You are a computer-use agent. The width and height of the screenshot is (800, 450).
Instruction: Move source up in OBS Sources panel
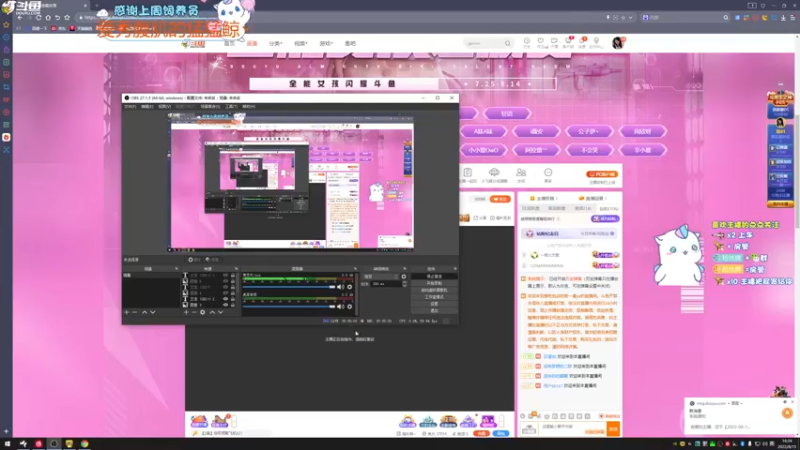(212, 312)
